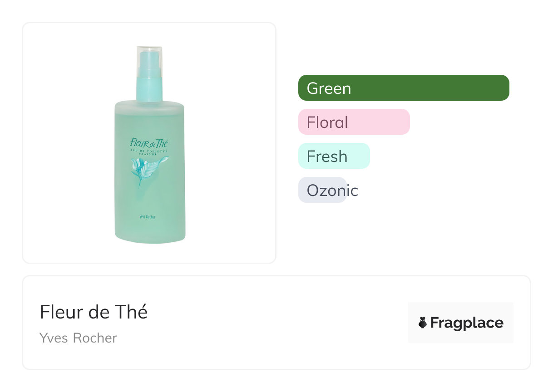This screenshot has width=553, height=392.
Task: Click the Fragplace logo badge
Action: coord(460,323)
